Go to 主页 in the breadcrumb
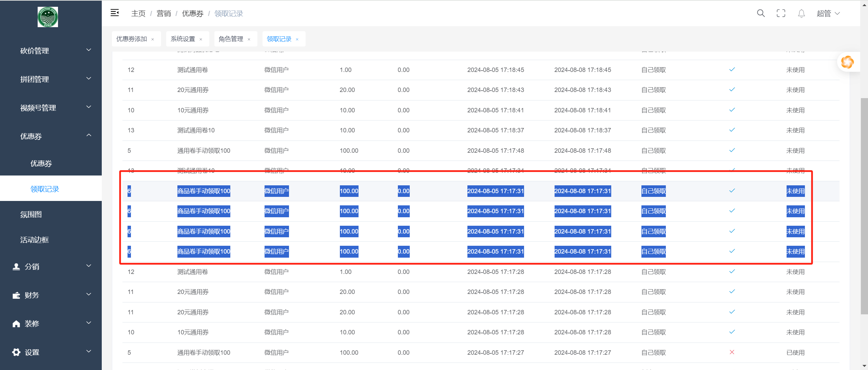 138,14
